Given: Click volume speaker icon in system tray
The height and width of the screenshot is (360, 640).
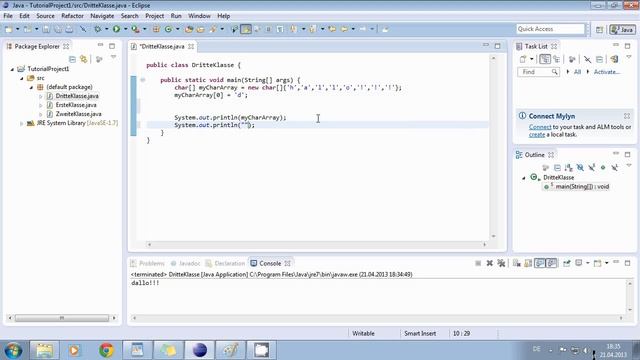Looking at the screenshot, I should coord(585,350).
